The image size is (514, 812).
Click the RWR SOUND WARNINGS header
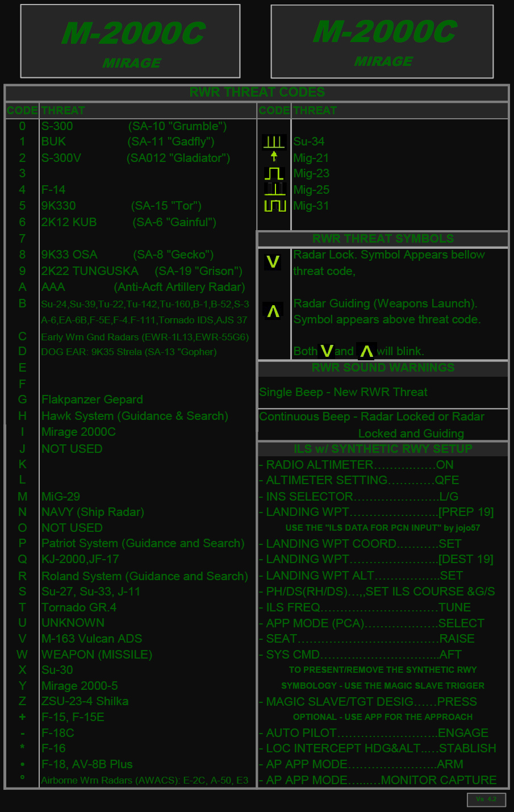tap(383, 368)
